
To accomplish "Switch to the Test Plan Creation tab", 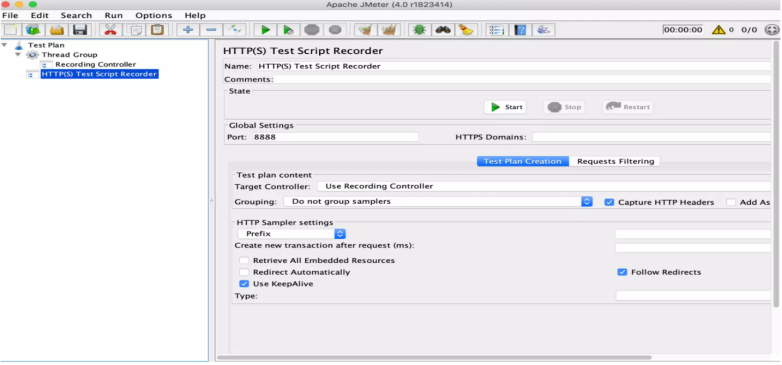I will (523, 161).
